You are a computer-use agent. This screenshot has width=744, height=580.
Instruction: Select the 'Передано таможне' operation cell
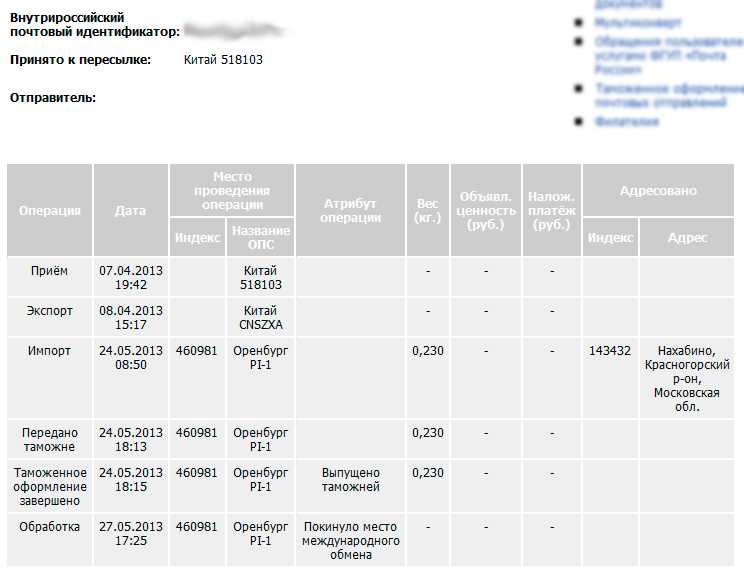coord(49,440)
